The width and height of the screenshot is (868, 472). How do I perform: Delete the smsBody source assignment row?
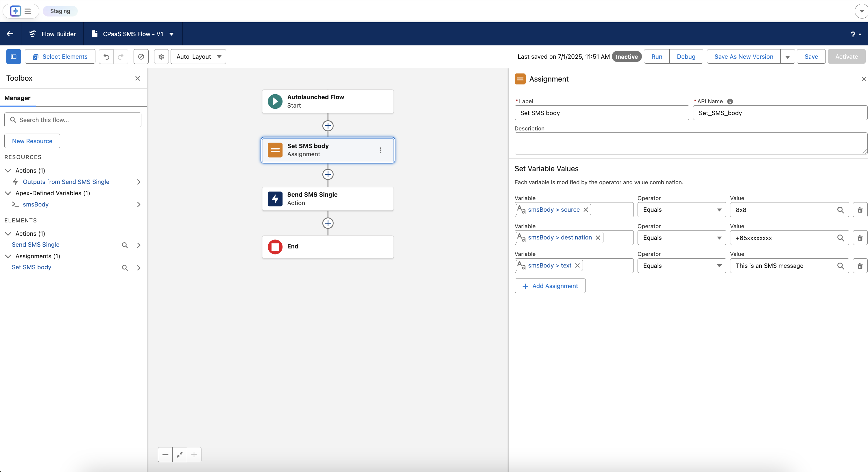tap(860, 210)
